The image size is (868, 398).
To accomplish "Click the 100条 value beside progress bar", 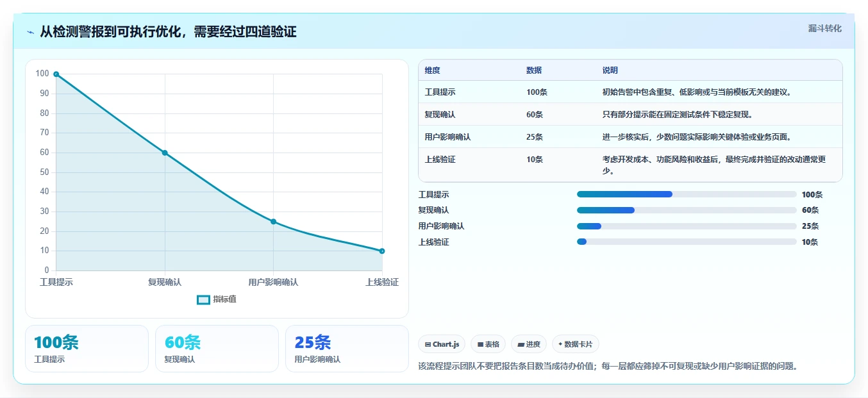I will [812, 194].
